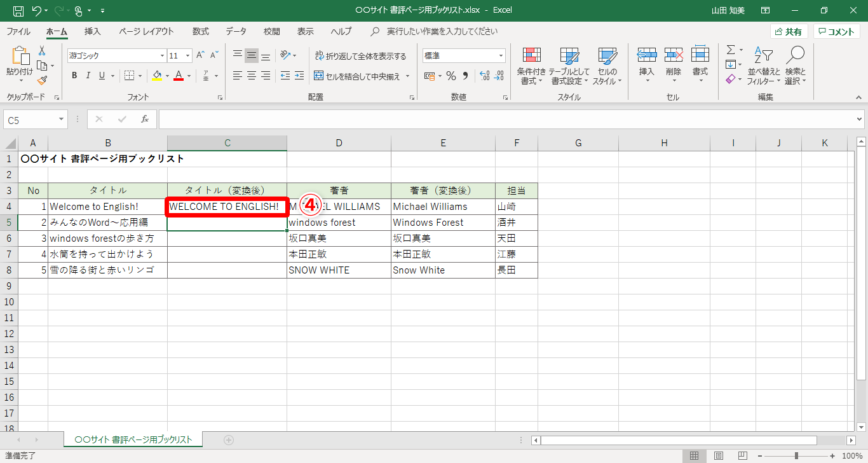Add new sheet with plus button
Screen dimensions: 868x463
point(229,439)
